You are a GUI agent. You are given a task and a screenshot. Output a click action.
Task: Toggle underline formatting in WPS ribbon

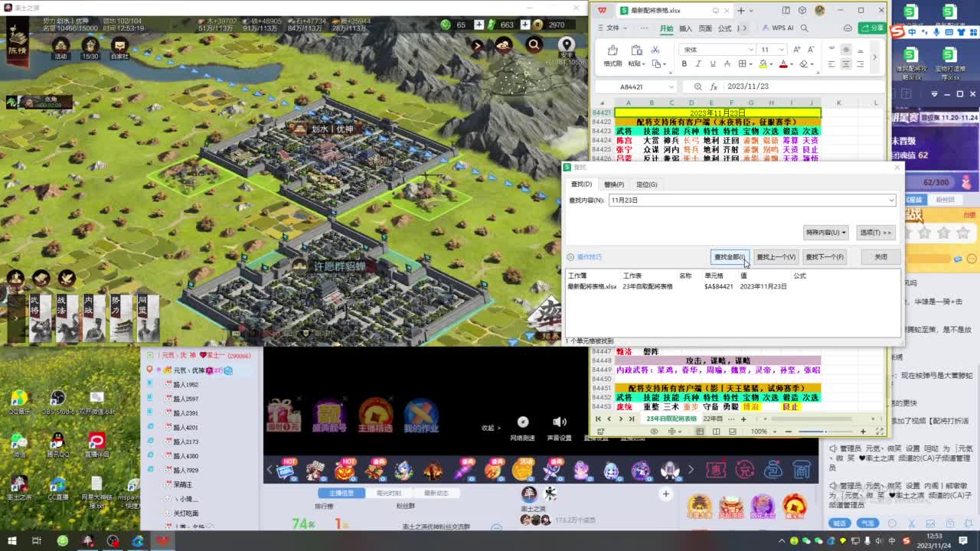pos(713,64)
